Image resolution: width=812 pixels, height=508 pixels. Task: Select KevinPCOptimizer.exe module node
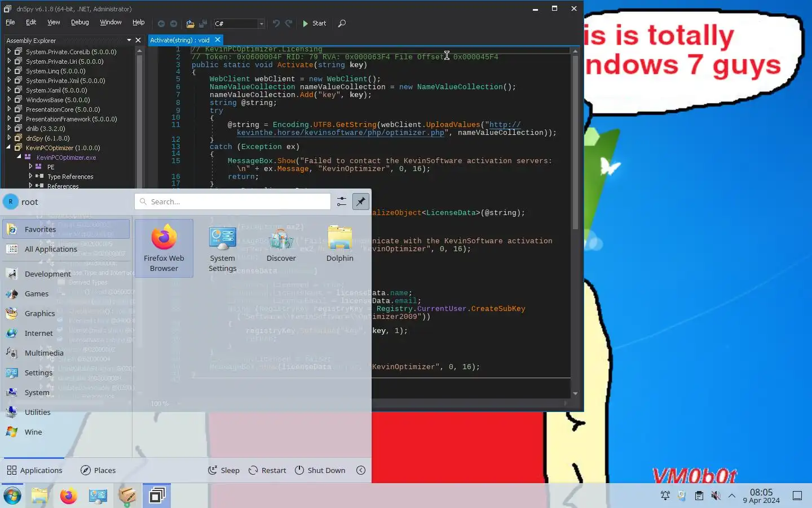pos(66,157)
